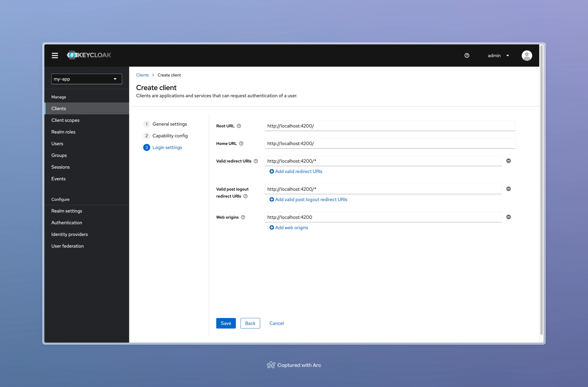The image size is (588, 387).
Task: Click the Root URL help icon
Action: click(239, 126)
